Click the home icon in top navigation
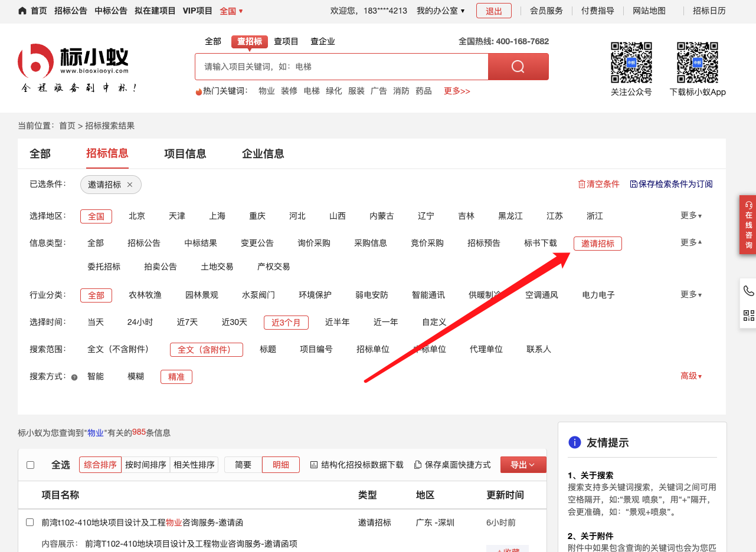 click(x=22, y=11)
